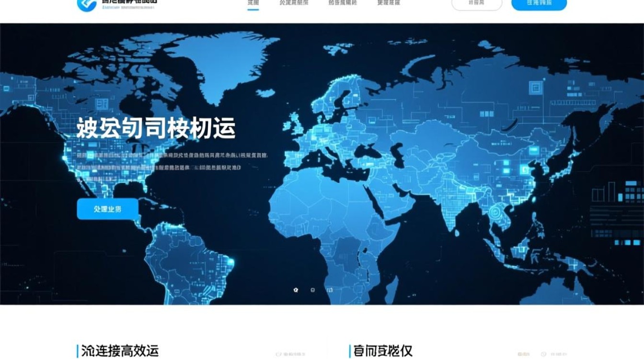Select the first carousel indicator dot
The height and width of the screenshot is (359, 644).
pyautogui.click(x=296, y=290)
